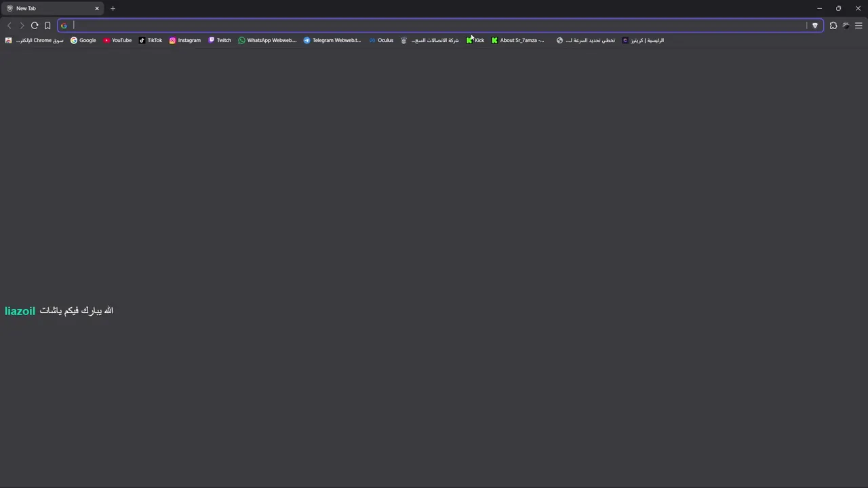868x488 pixels.
Task: Open the About Sr_7amza bookmark
Action: tap(518, 40)
